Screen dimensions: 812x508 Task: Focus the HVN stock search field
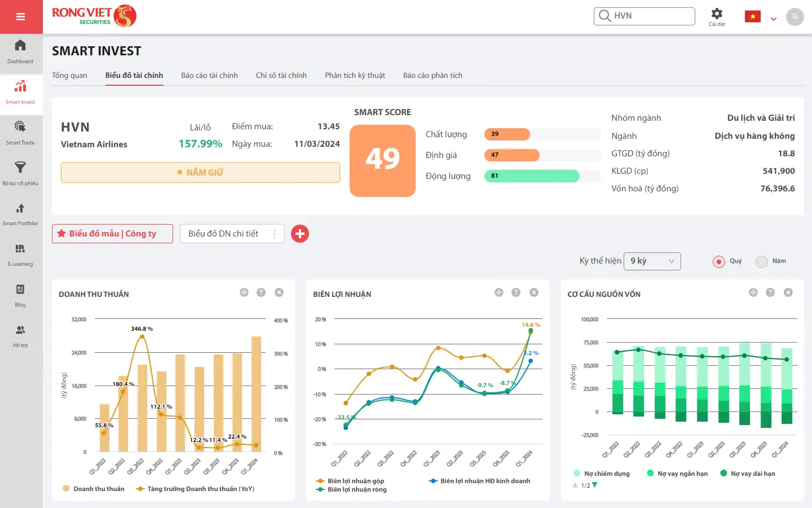pos(644,16)
